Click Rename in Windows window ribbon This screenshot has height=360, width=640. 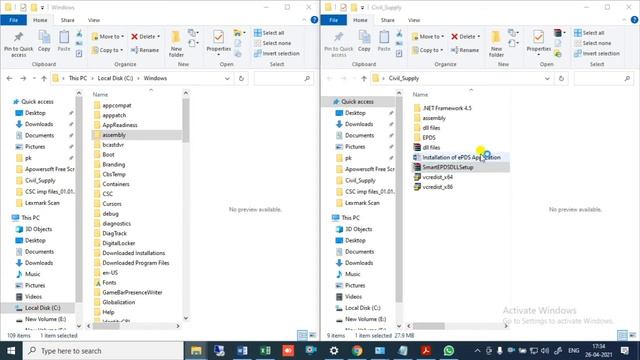pos(145,50)
